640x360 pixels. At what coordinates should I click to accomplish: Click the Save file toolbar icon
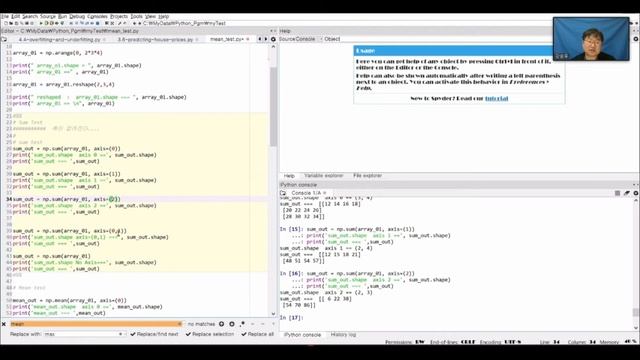click(x=16, y=23)
